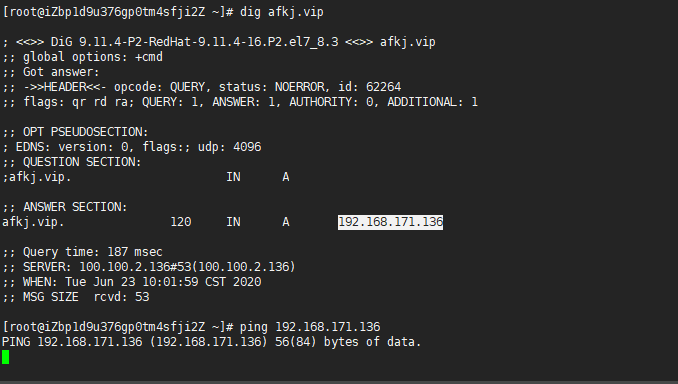This screenshot has width=678, height=384.
Task: Click the 'udp: 4096' EDNS value
Action: (230, 147)
